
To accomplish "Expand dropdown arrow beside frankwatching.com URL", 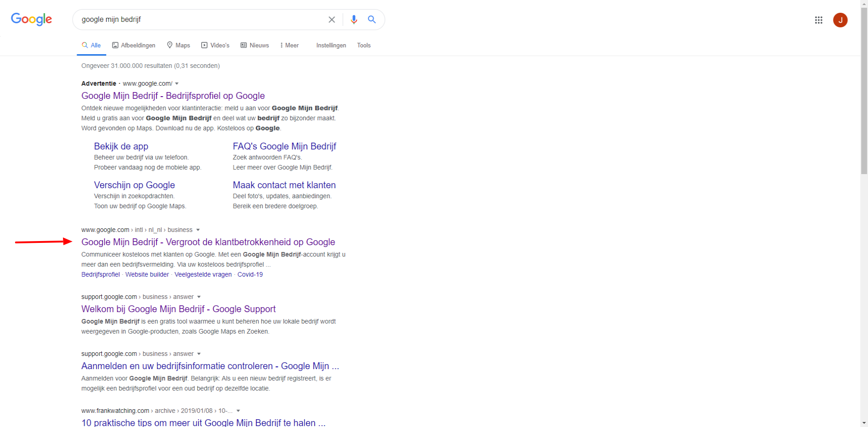I will [x=238, y=411].
